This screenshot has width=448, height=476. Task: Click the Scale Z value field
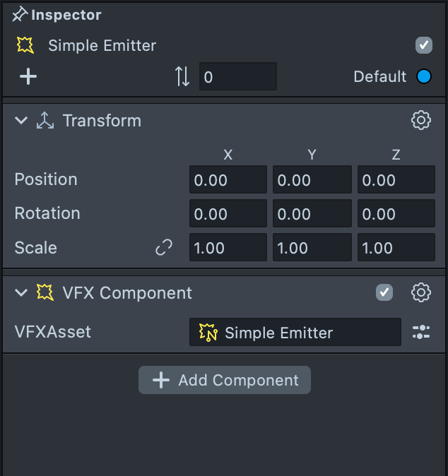click(x=396, y=247)
